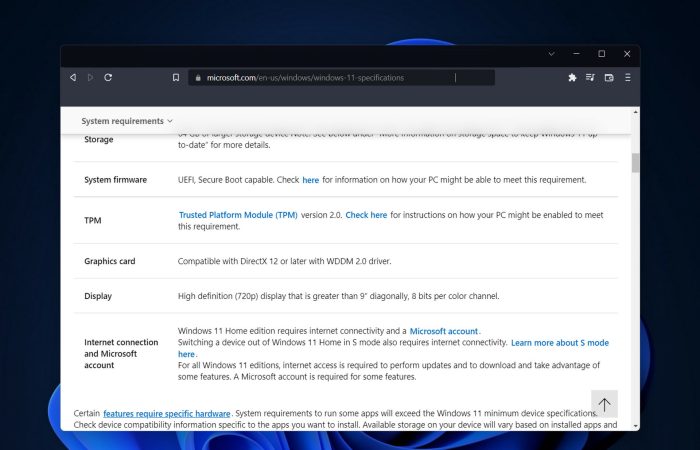The image size is (700, 450).
Task: Click the padlock site security icon
Action: click(198, 78)
